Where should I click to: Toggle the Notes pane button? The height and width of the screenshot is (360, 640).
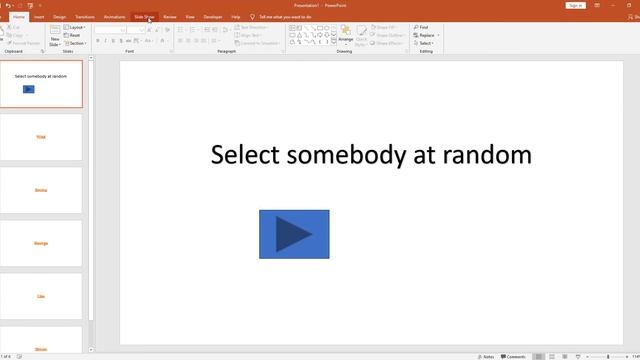(x=486, y=357)
